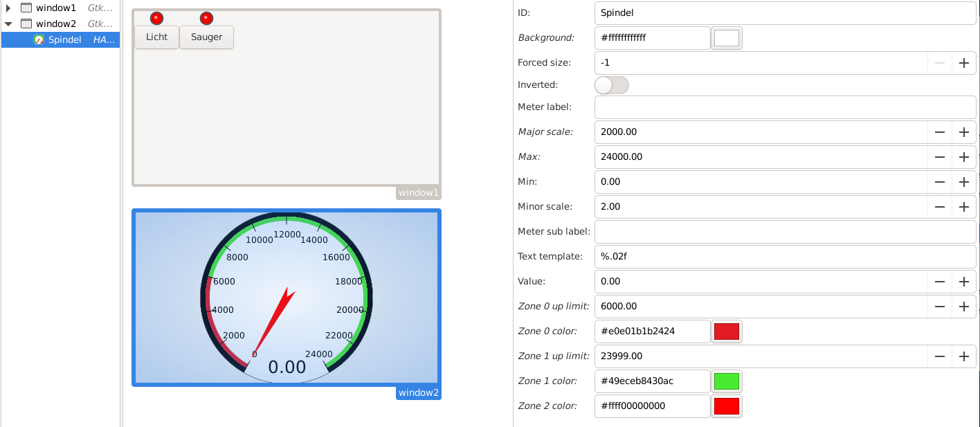Click the red LED above Licht button

tap(156, 18)
